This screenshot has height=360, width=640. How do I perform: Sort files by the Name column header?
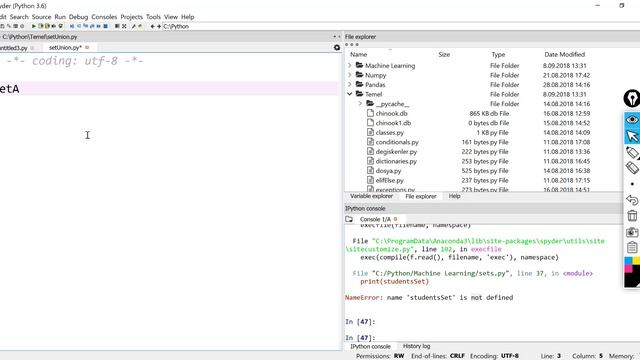click(x=358, y=54)
